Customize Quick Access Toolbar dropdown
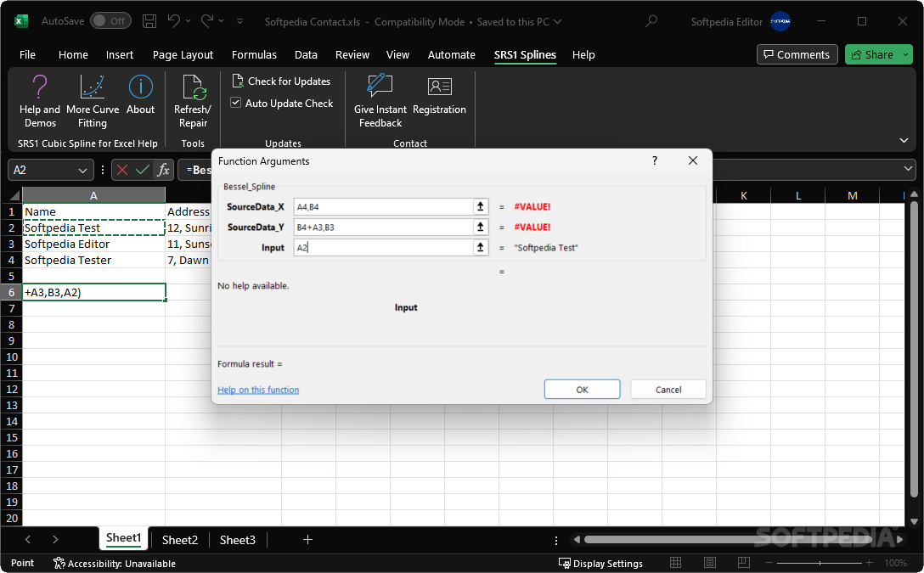 (239, 21)
